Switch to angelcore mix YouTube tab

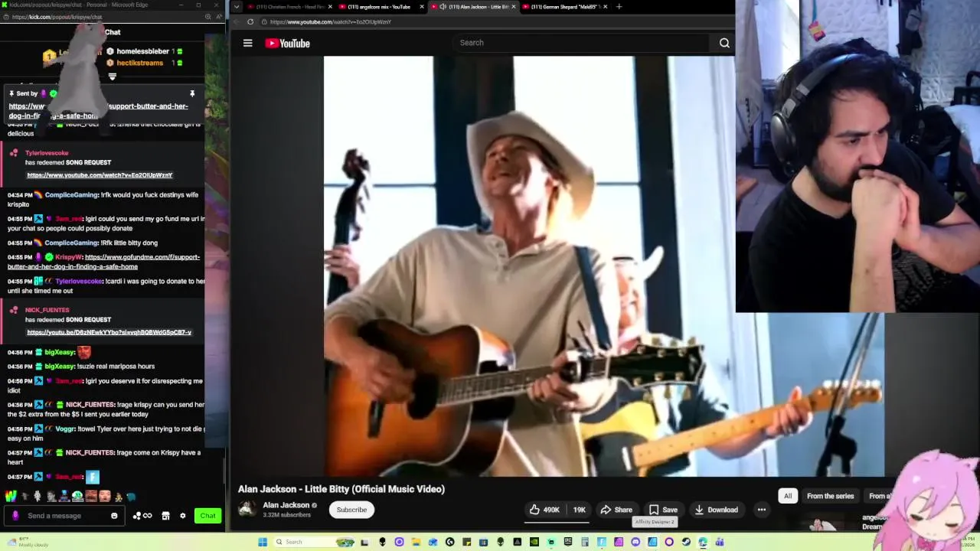(x=380, y=7)
